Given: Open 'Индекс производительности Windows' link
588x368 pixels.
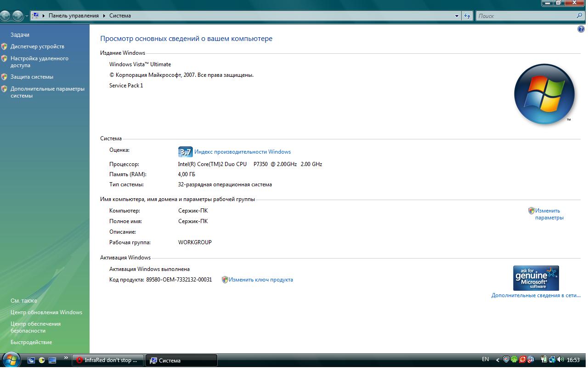Looking at the screenshot, I should [243, 152].
